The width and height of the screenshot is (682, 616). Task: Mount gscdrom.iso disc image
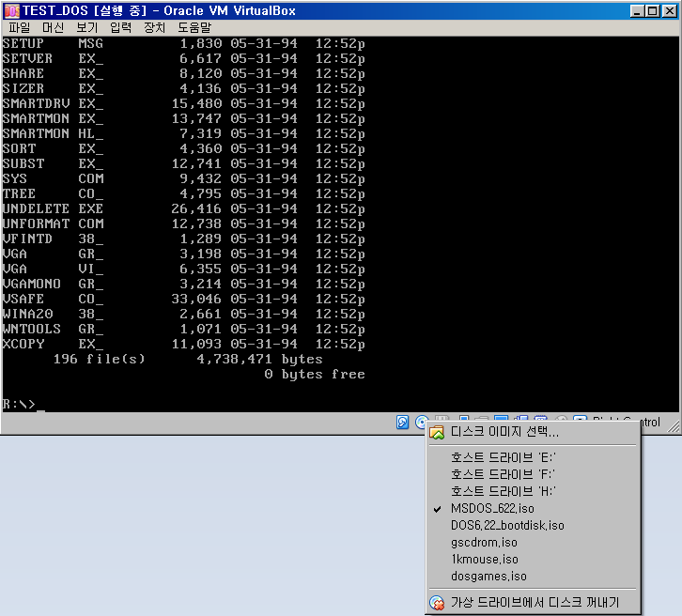click(x=534, y=542)
